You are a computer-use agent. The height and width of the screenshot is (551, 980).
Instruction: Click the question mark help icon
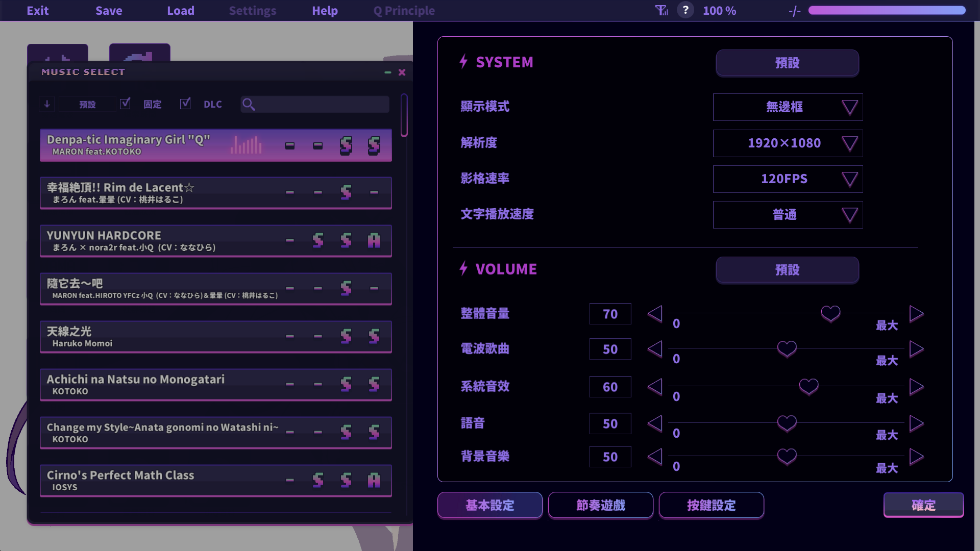pos(685,10)
